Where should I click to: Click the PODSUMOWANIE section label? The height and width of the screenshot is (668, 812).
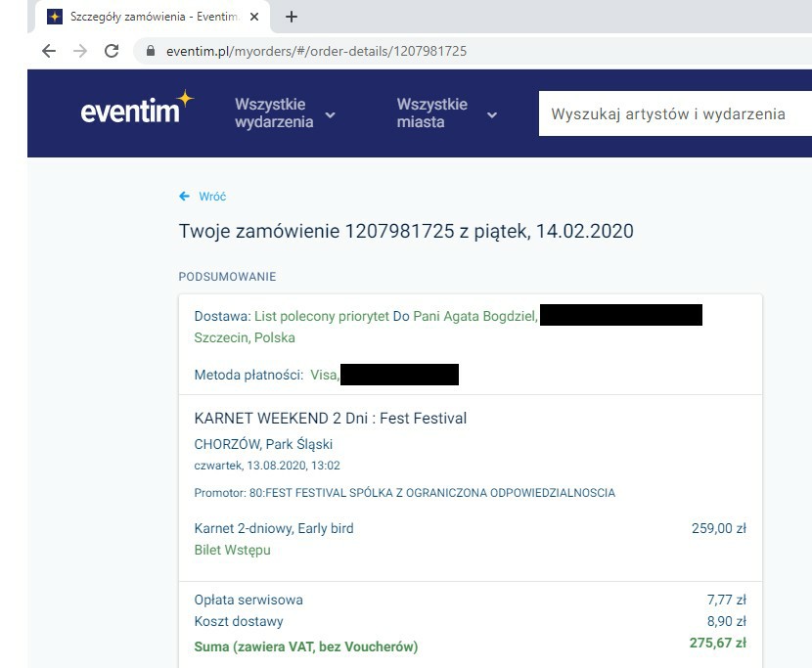click(x=227, y=277)
